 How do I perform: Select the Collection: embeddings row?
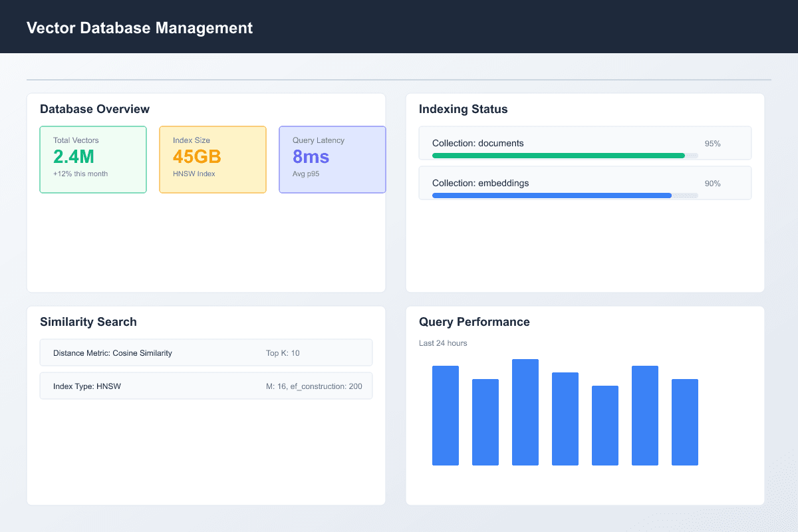[x=585, y=183]
